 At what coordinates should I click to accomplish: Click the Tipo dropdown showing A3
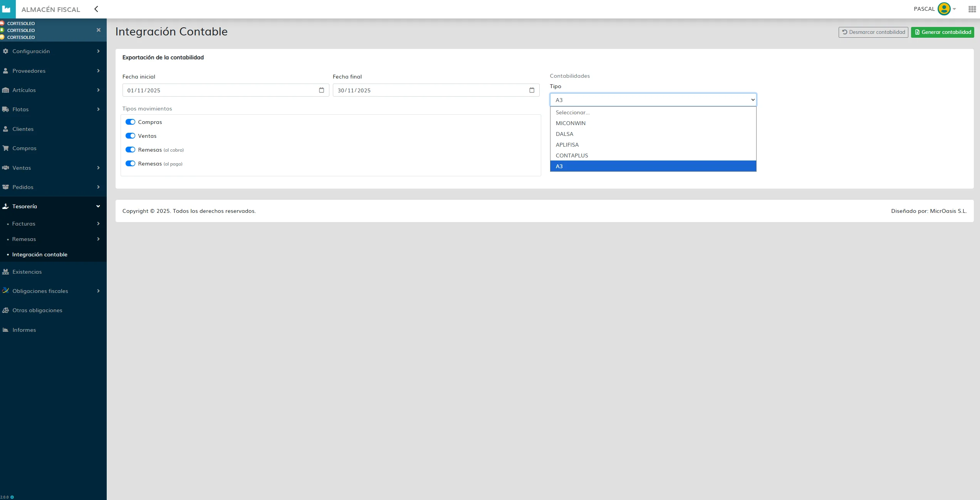click(653, 100)
